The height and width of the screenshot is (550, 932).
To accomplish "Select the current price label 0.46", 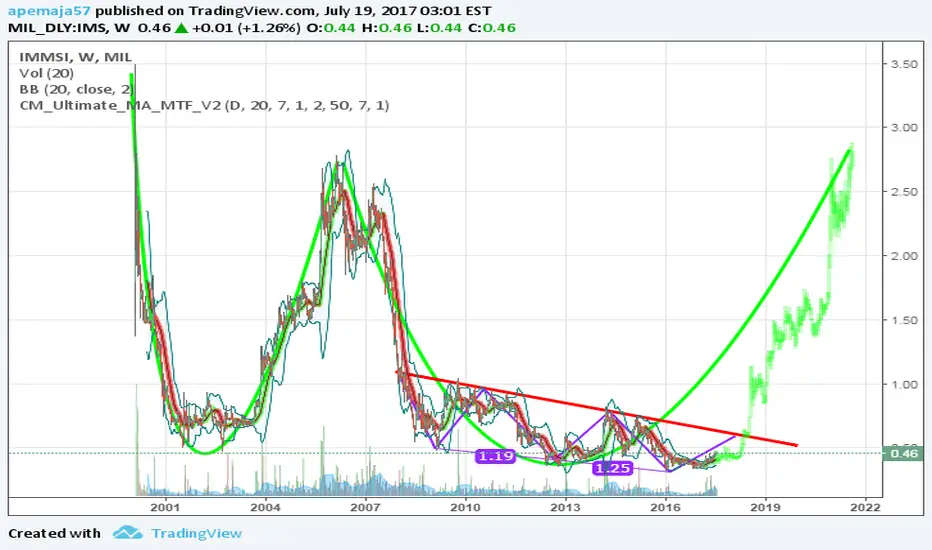I will [904, 454].
